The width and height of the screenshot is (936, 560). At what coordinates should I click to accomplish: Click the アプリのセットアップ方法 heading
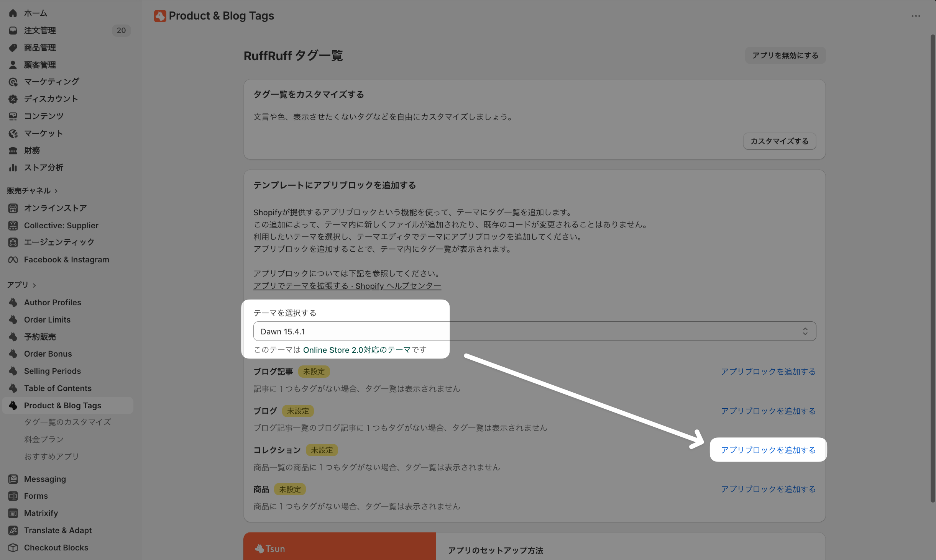click(496, 550)
